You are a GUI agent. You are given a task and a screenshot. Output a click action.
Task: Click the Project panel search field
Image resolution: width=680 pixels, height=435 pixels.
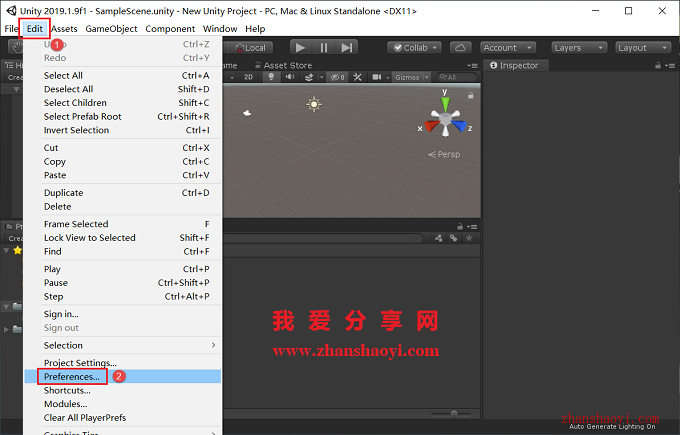(323, 238)
